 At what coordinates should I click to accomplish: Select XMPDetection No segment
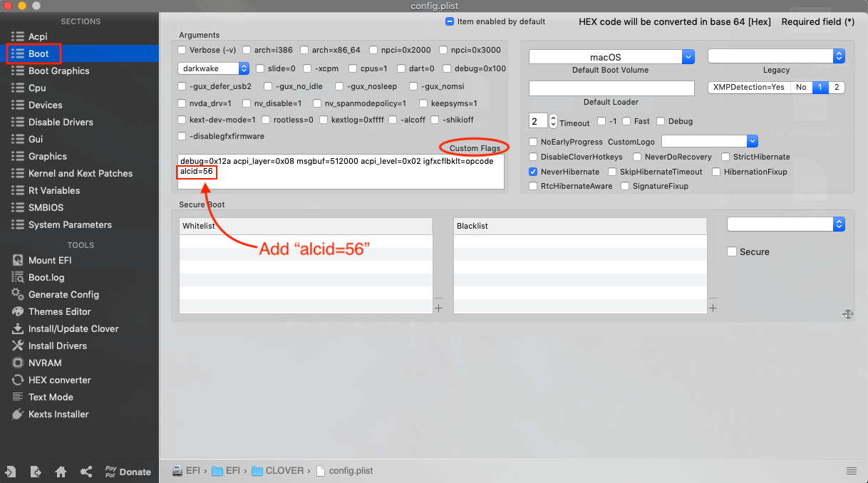coord(801,87)
